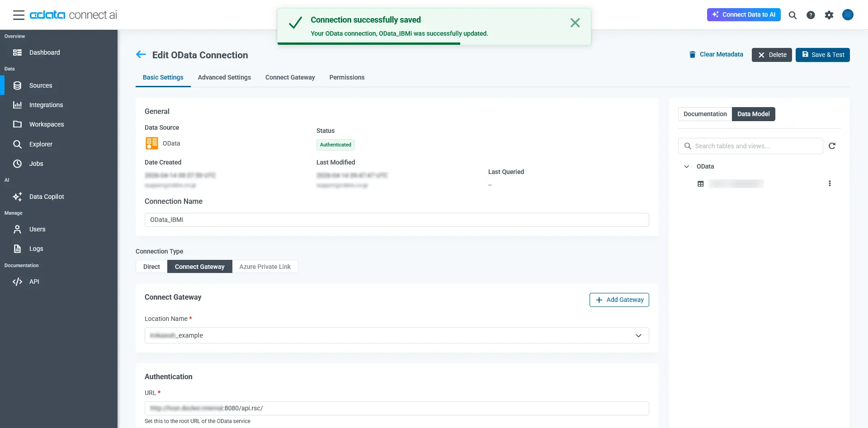The image size is (868, 428).
Task: Click the Edit OData Connection heading
Action: point(200,55)
